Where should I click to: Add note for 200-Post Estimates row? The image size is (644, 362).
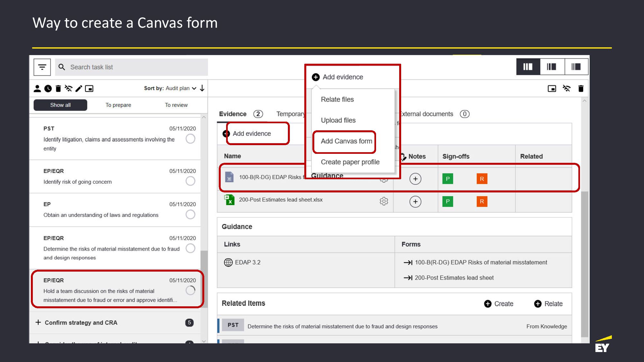[x=415, y=202]
